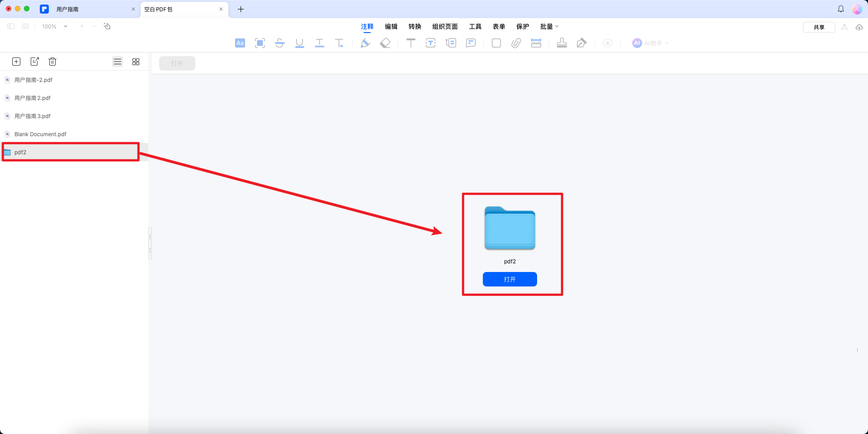The image size is (868, 434).
Task: Delete file using the trash icon
Action: 52,62
